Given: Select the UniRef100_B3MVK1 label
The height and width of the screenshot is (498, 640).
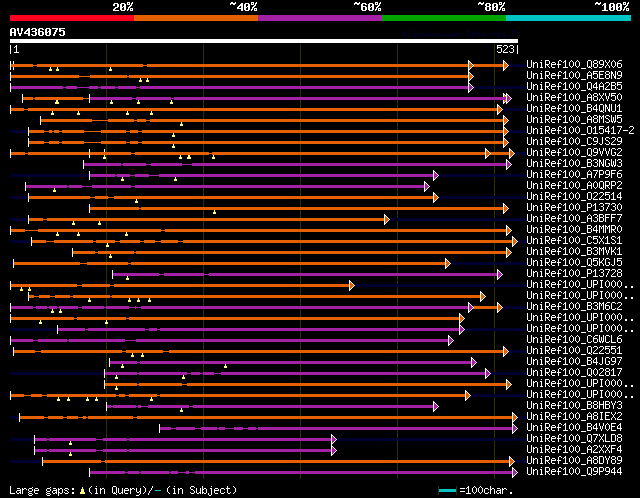Looking at the screenshot, I should [574, 252].
